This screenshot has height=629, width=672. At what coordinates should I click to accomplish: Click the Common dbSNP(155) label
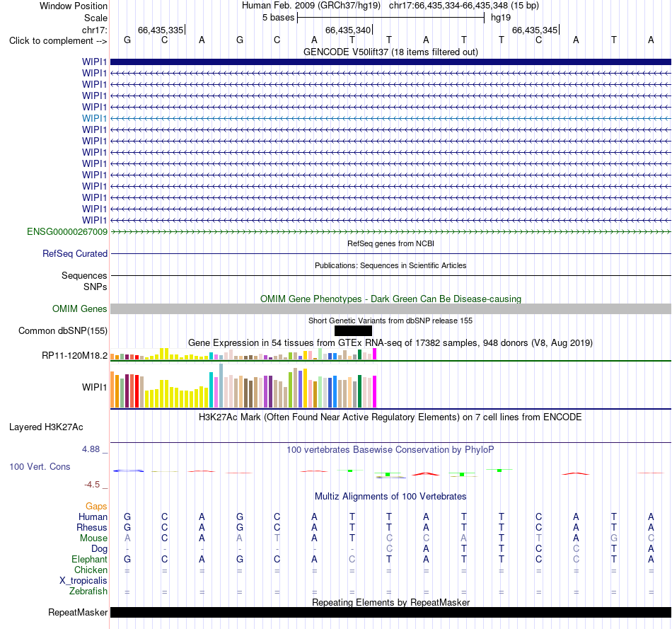tap(62, 331)
